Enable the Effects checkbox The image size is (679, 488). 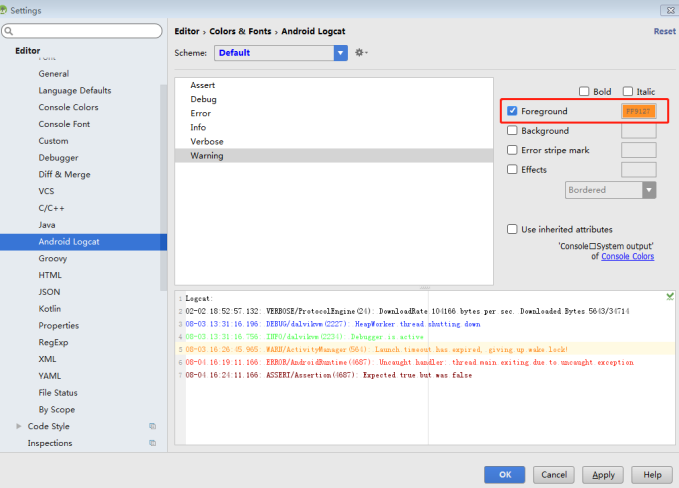coord(512,169)
